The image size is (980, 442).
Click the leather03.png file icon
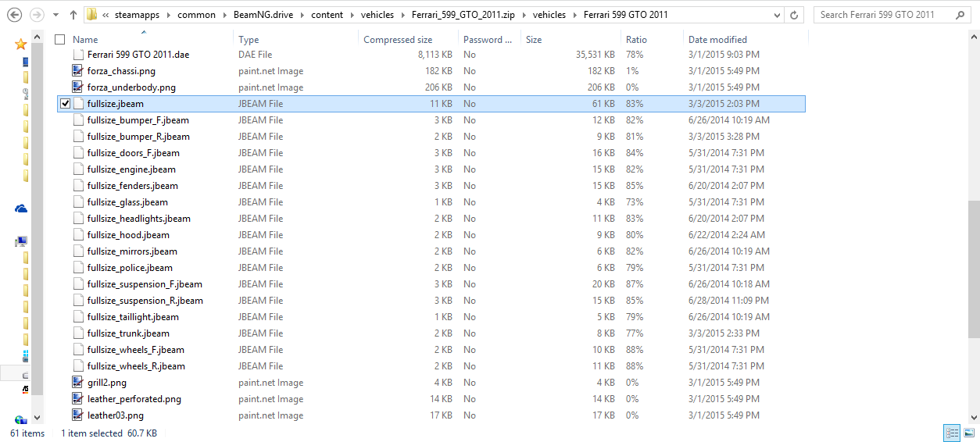click(x=77, y=415)
